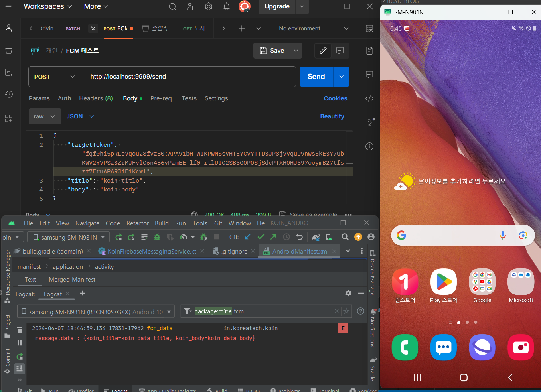Open the JSON format dropdown
Screen dimensions: 541x392
pyautogui.click(x=80, y=116)
